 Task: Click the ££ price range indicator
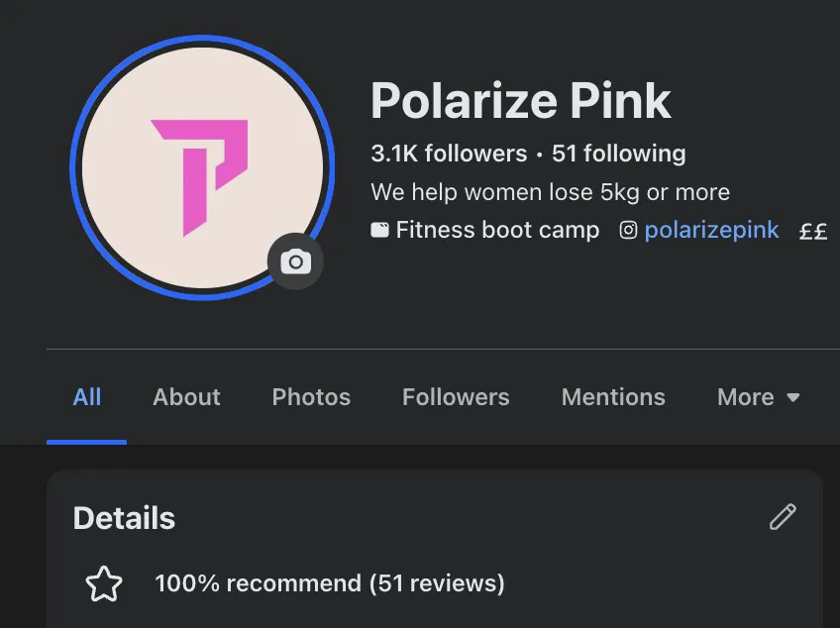(x=813, y=232)
